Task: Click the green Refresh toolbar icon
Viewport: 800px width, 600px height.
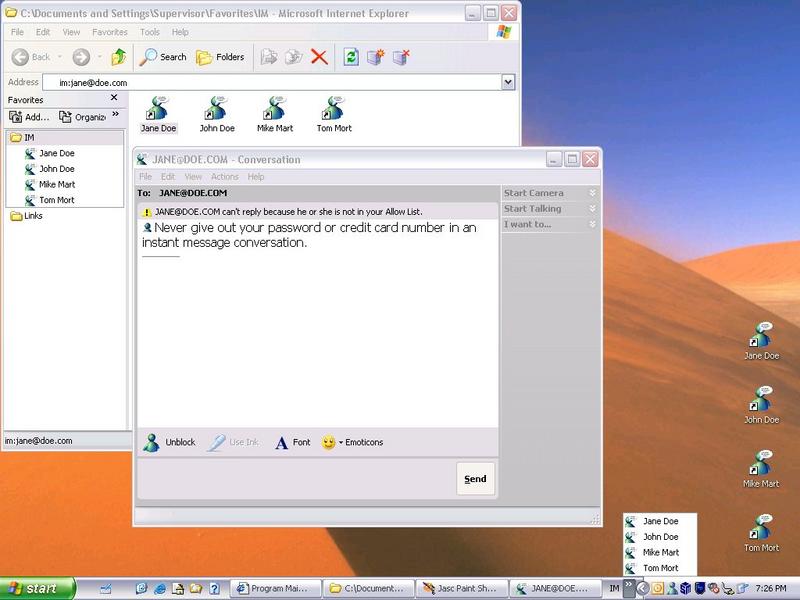Action: click(x=351, y=57)
